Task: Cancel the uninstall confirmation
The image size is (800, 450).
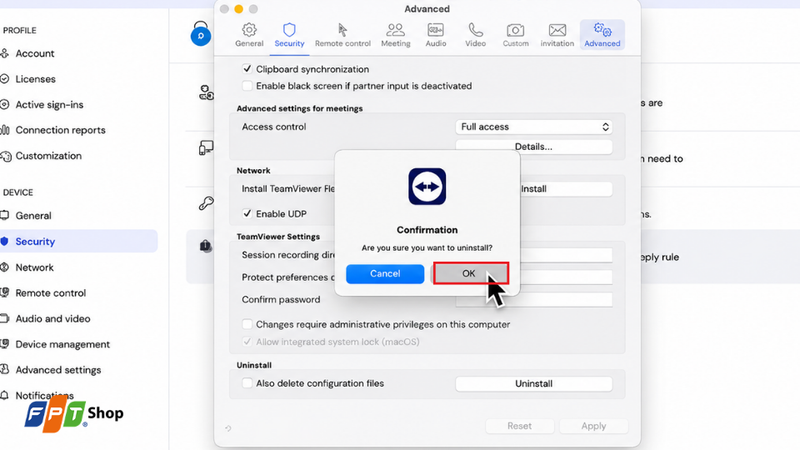Action: [385, 274]
